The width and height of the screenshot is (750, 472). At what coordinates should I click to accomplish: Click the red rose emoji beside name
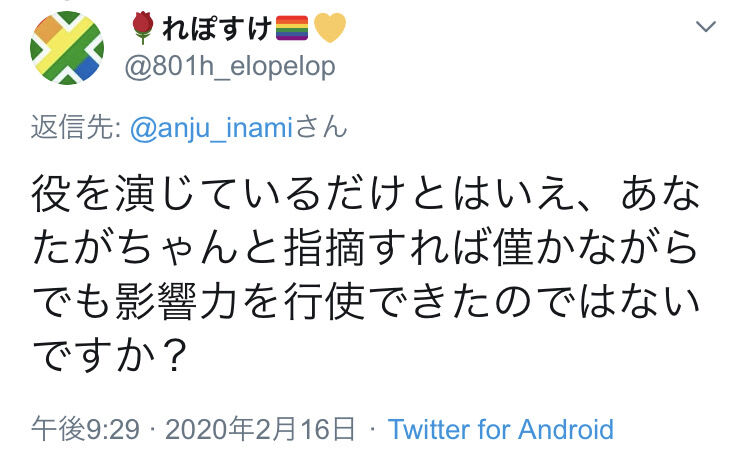143,28
